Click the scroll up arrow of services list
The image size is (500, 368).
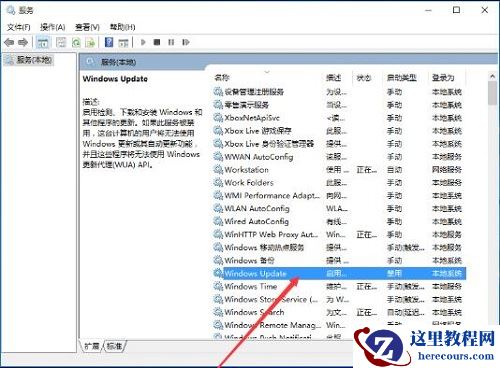[x=492, y=76]
